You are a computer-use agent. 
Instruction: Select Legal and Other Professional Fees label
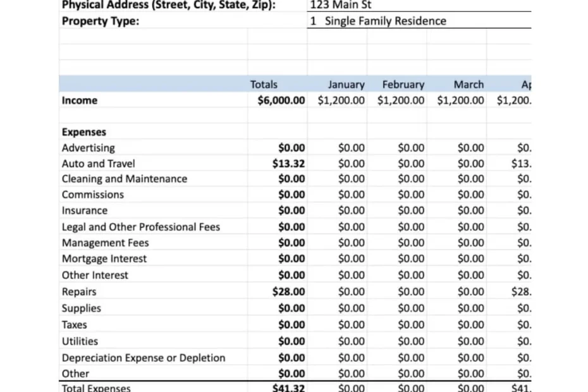[x=141, y=227]
